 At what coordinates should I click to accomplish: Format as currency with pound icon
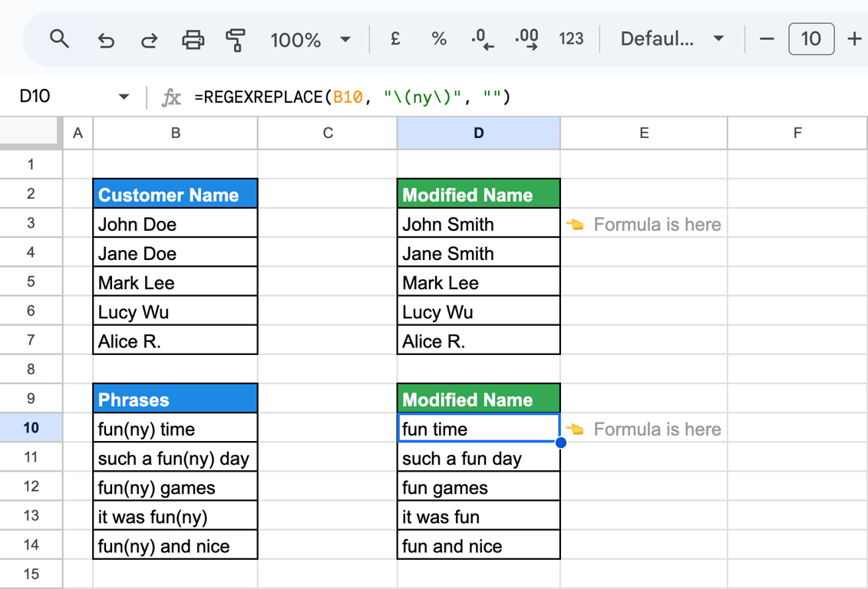[395, 38]
